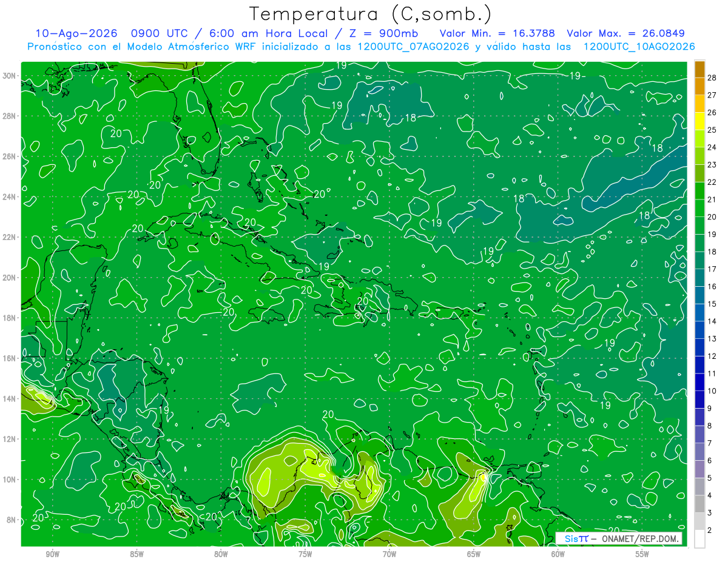728x562 pixels.
Task: Click the 14N latitude axis label
Action: (x=10, y=399)
